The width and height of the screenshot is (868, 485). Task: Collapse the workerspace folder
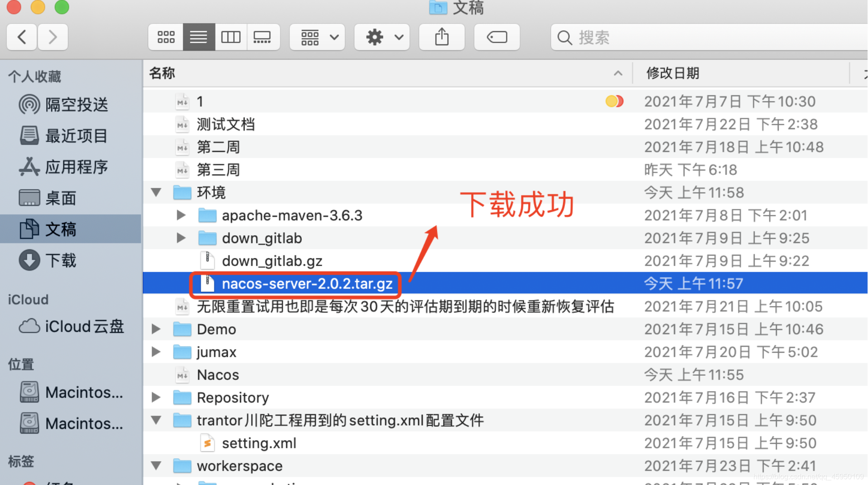pyautogui.click(x=156, y=466)
